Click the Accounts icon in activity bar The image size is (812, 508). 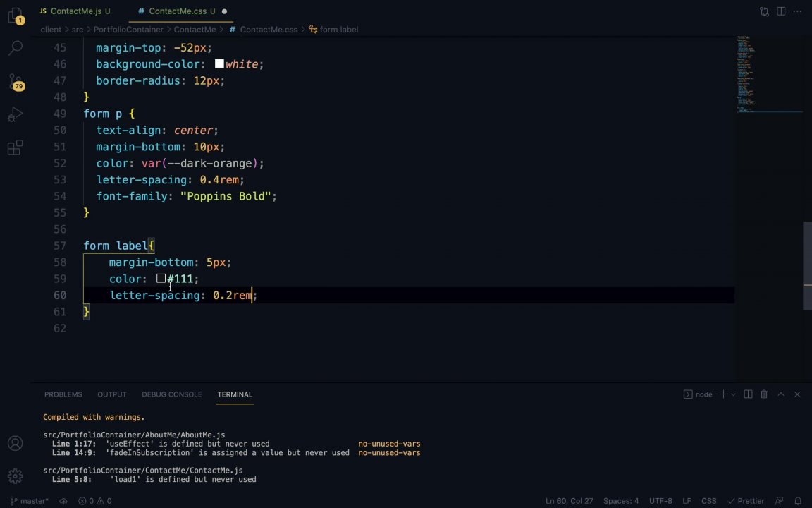[15, 444]
